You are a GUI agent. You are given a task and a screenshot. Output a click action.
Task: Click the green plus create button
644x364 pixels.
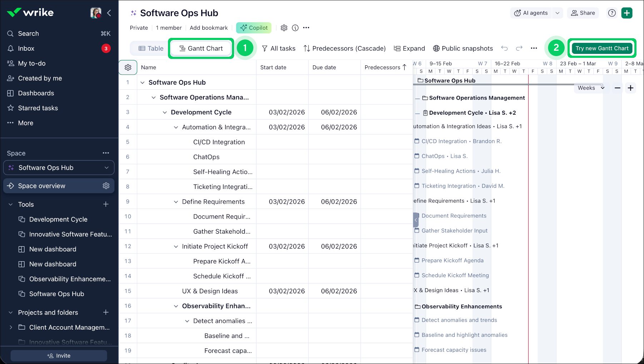(627, 13)
